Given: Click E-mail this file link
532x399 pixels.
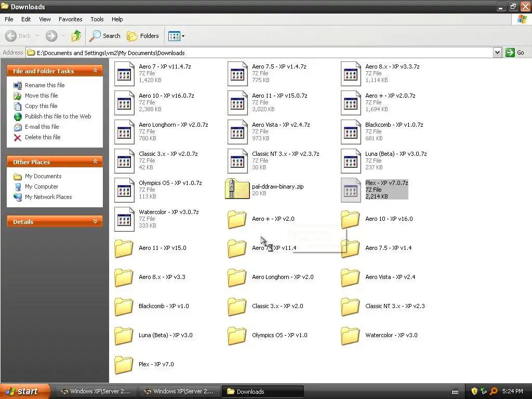Looking at the screenshot, I should (x=42, y=127).
